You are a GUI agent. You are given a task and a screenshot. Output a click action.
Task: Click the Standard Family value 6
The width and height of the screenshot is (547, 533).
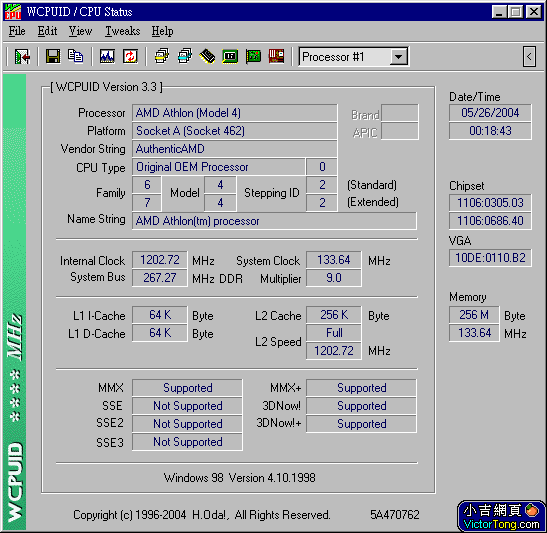pyautogui.click(x=147, y=185)
